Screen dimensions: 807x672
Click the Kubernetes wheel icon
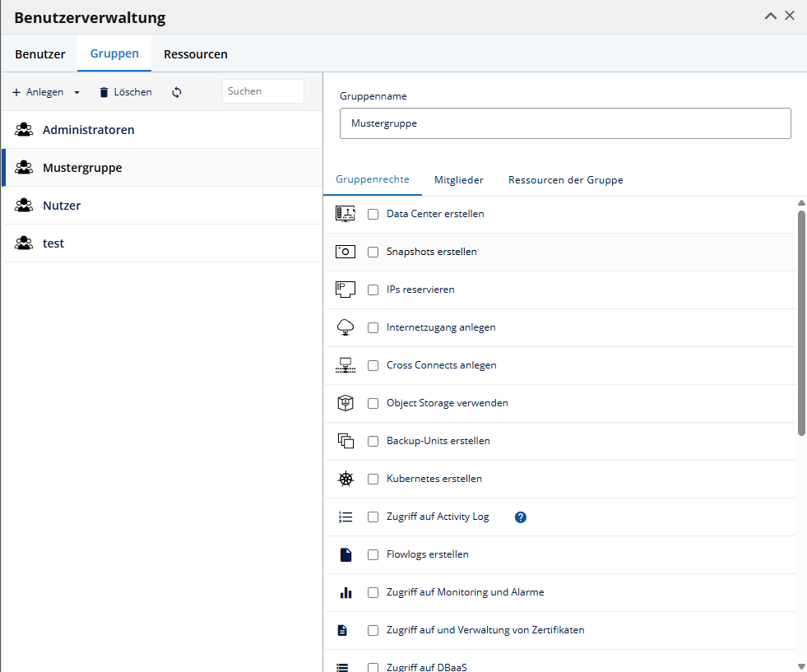(346, 479)
